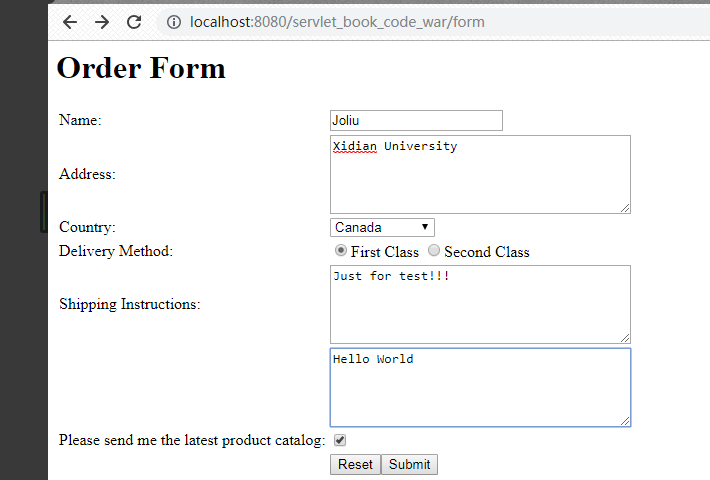Click Shipping Instructions textarea resize handle

point(625,338)
